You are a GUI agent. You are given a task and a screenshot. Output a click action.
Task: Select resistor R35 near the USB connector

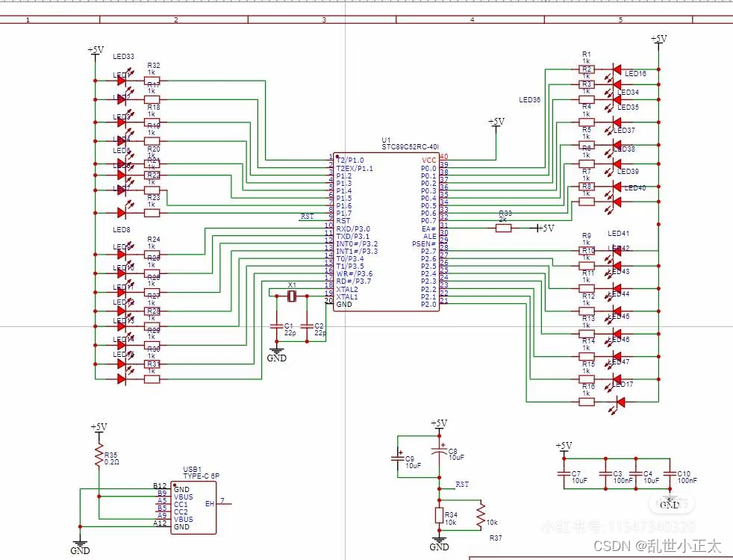pos(98,455)
